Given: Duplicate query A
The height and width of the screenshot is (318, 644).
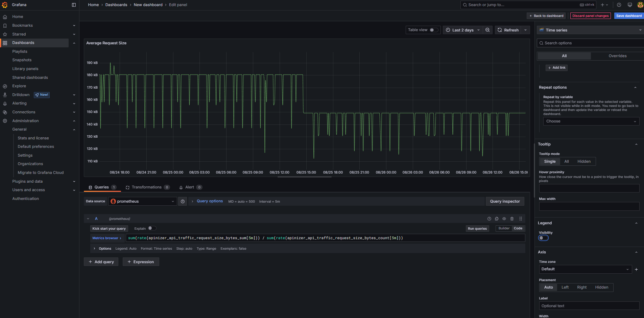Looking at the screenshot, I should (x=497, y=219).
